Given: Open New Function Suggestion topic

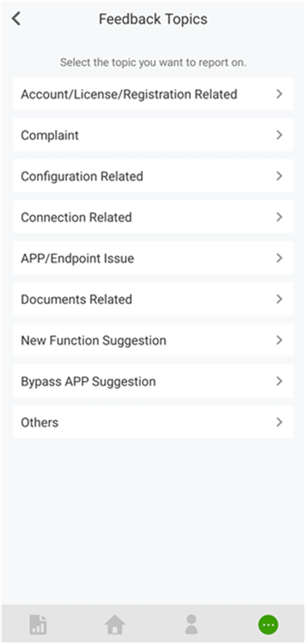Looking at the screenshot, I should (x=153, y=340).
